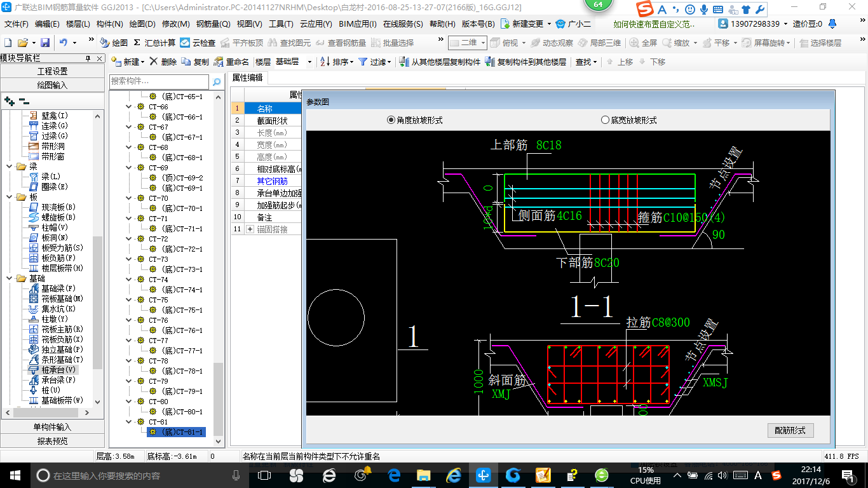The image size is (868, 488).
Task: Open File Explorer from the taskbar
Action: (423, 475)
